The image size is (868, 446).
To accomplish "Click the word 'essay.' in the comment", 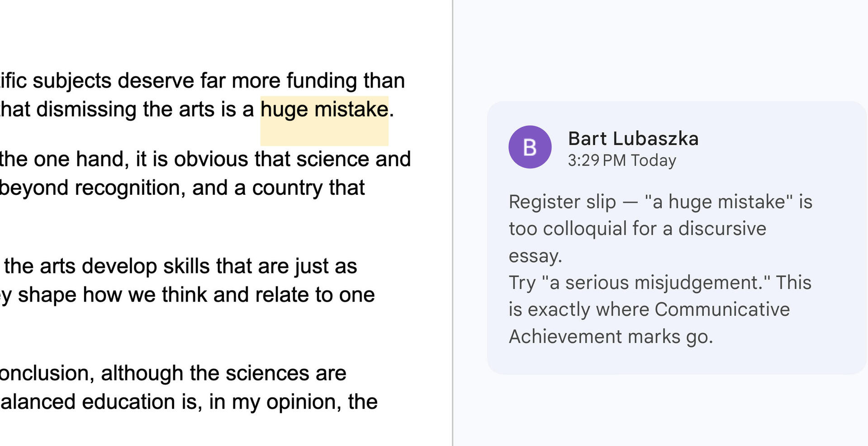I will pyautogui.click(x=535, y=256).
